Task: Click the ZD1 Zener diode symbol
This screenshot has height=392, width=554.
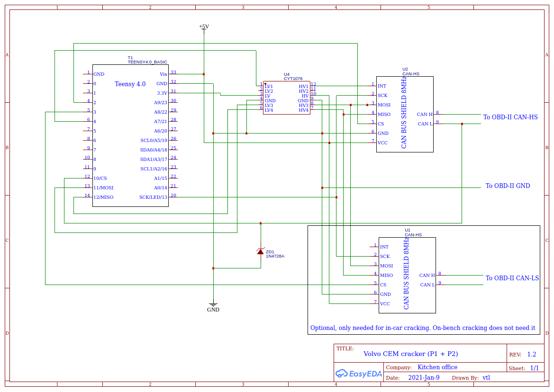Action: [260, 251]
